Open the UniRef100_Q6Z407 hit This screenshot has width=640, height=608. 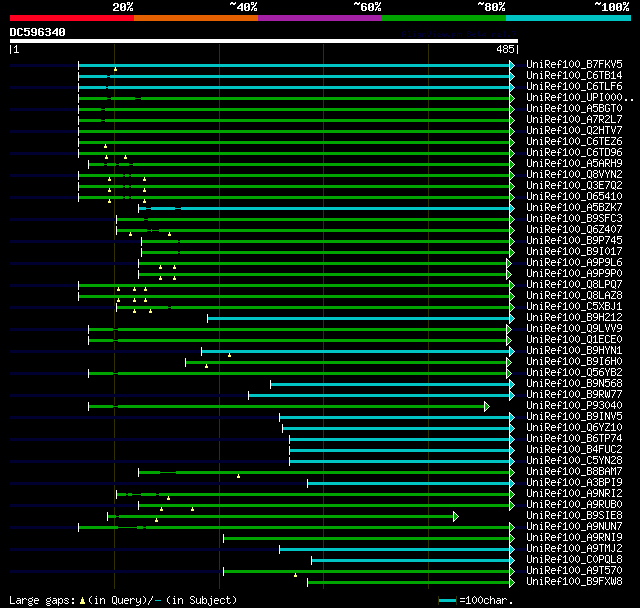tap(574, 230)
